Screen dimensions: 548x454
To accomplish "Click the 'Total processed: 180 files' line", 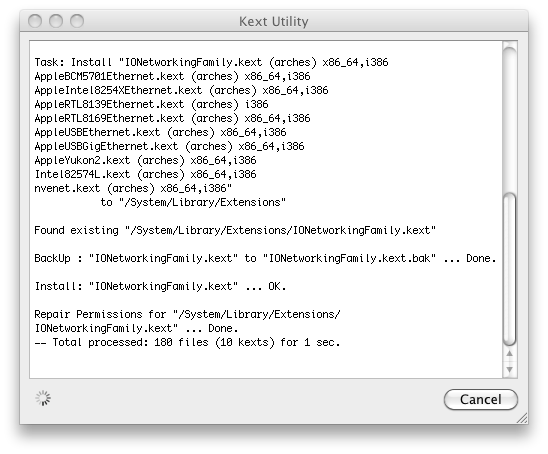I will 187,342.
